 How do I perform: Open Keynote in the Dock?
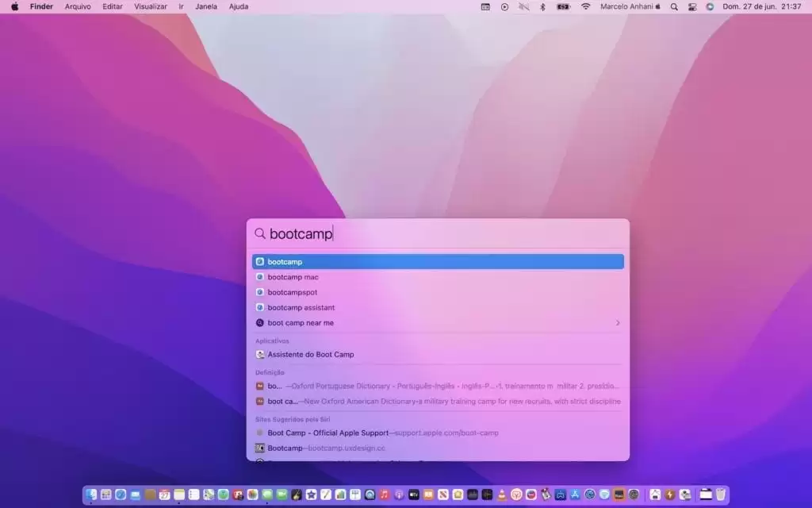click(x=355, y=495)
